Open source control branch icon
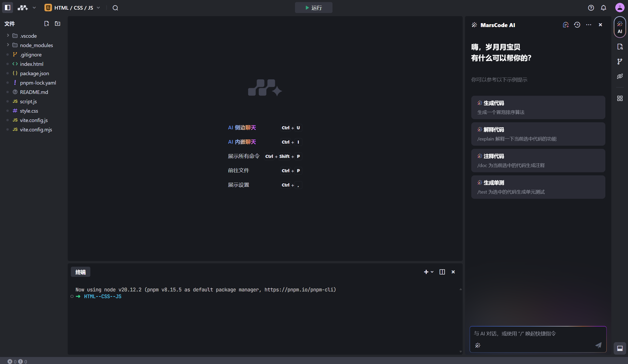Screen dimensions: 628x364 620,61
